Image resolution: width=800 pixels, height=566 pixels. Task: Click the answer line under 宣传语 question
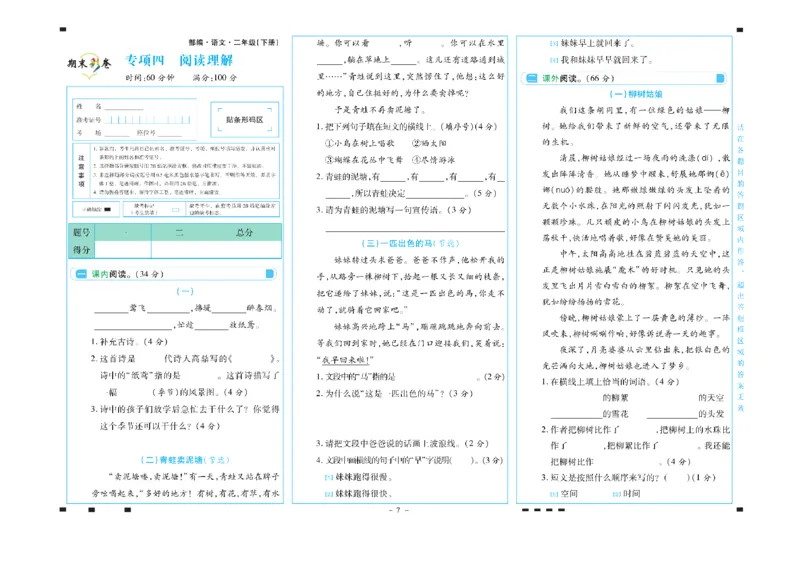click(415, 231)
